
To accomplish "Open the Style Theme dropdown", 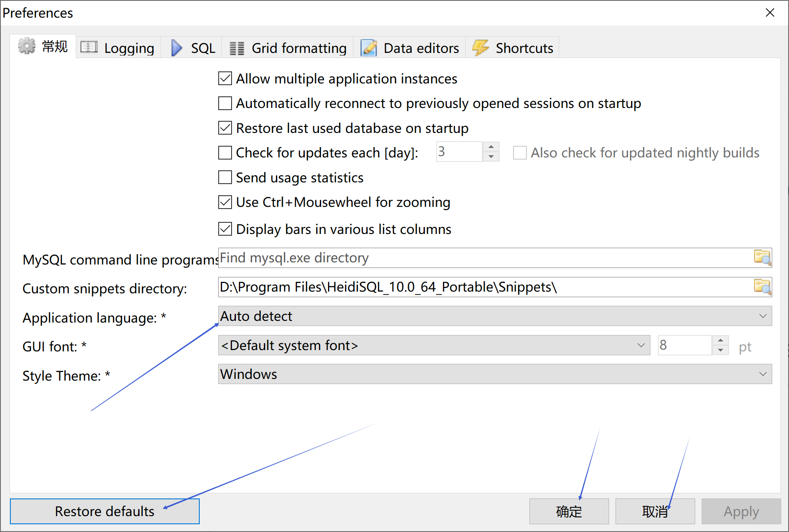I will click(495, 374).
